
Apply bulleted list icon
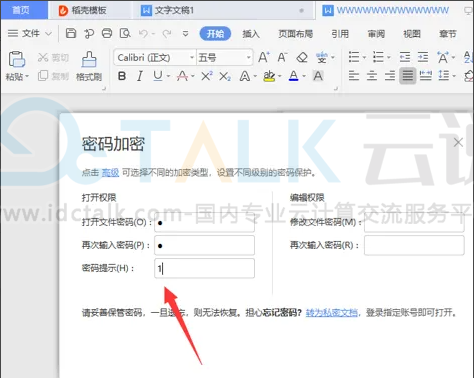354,57
